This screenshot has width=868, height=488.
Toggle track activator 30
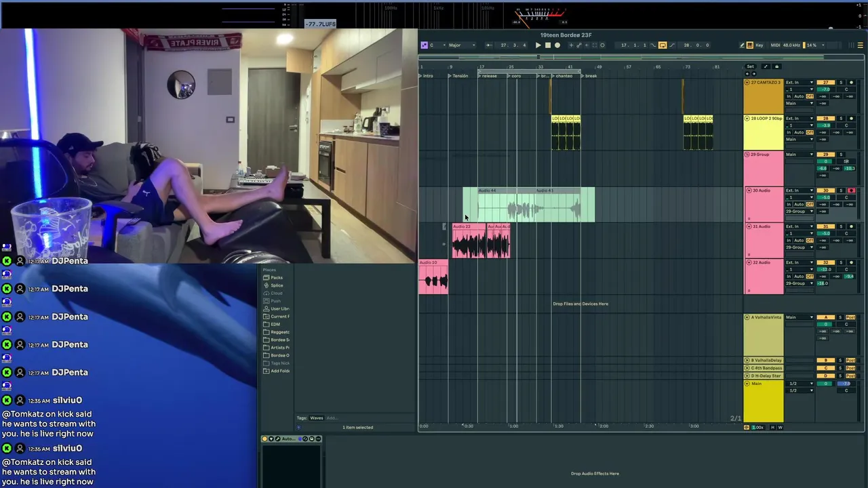coord(825,190)
